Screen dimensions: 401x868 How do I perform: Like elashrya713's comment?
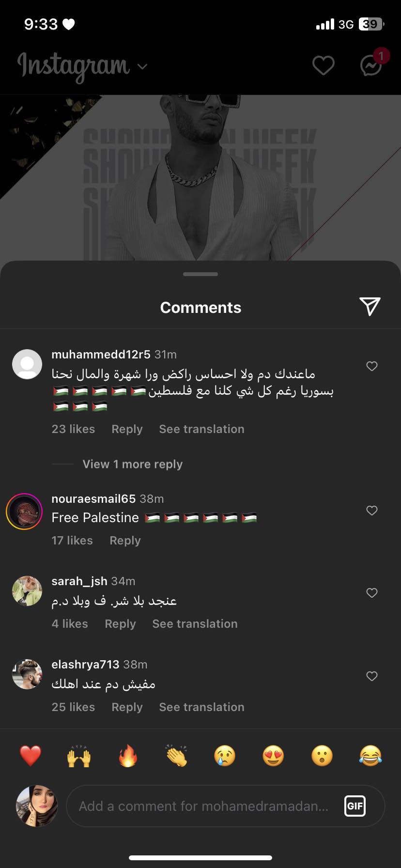pyautogui.click(x=372, y=676)
